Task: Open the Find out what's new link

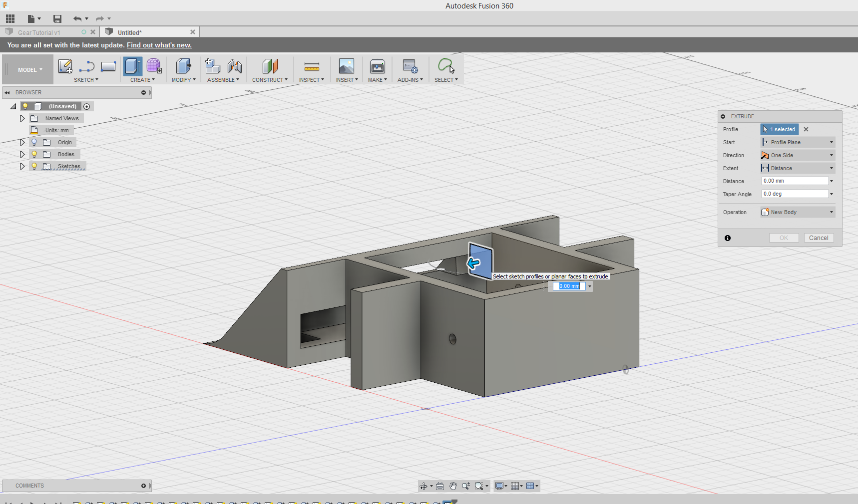Action: click(x=159, y=45)
